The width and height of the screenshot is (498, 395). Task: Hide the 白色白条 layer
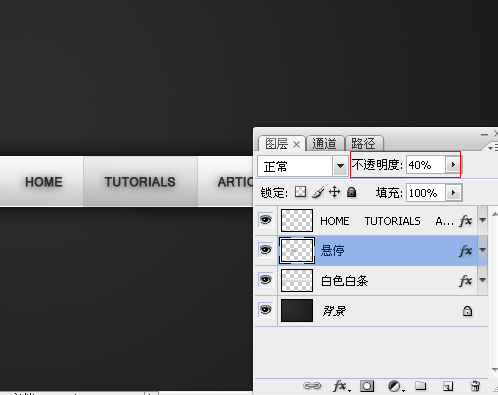click(x=266, y=280)
